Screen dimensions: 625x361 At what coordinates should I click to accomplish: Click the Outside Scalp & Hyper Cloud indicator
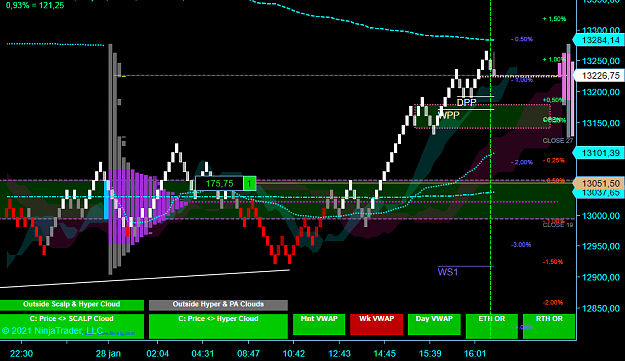[72, 305]
